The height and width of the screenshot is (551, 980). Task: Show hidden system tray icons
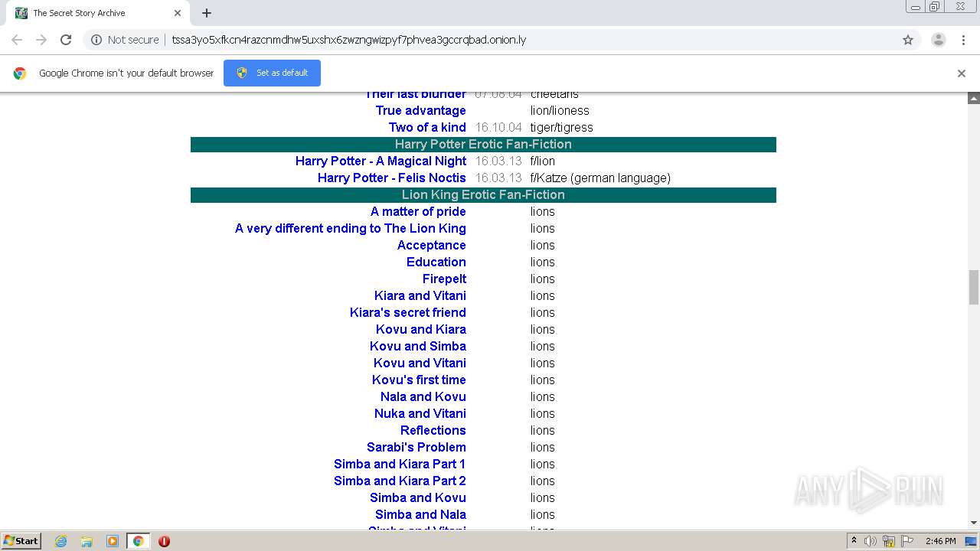pyautogui.click(x=854, y=541)
